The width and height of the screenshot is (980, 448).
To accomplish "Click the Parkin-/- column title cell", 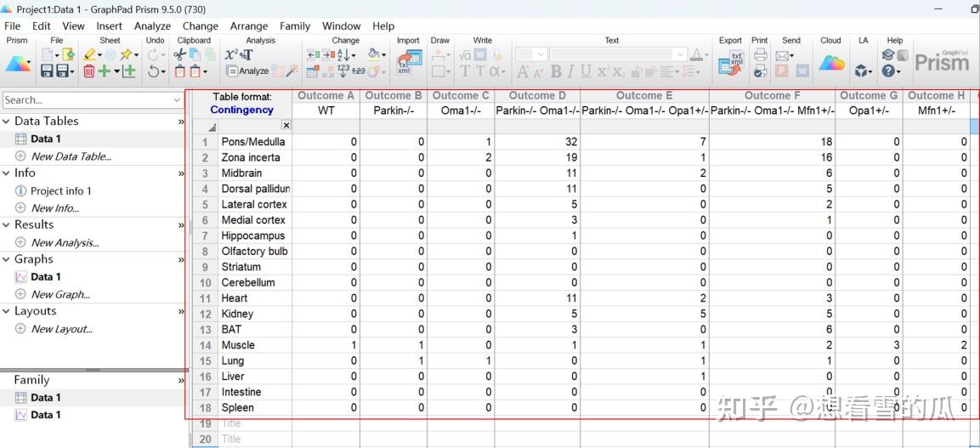I will pyautogui.click(x=394, y=111).
